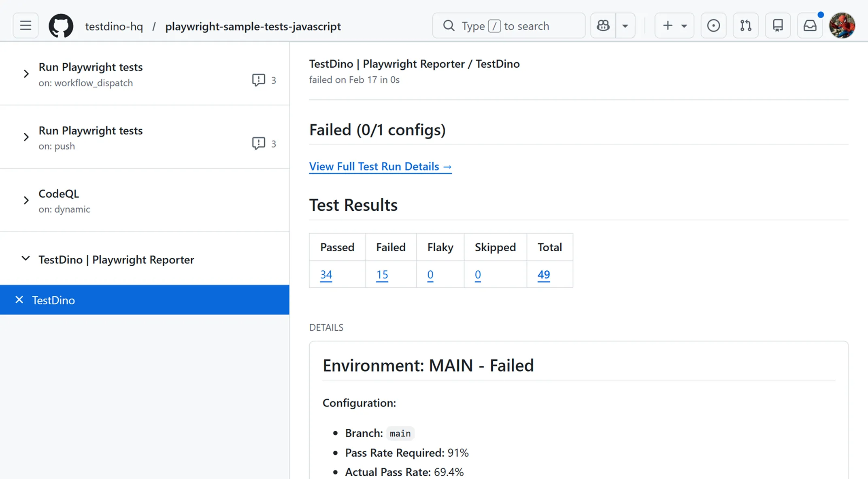Open the playwright-sample-tests-javascript repository link
The height and width of the screenshot is (479, 868).
click(253, 26)
